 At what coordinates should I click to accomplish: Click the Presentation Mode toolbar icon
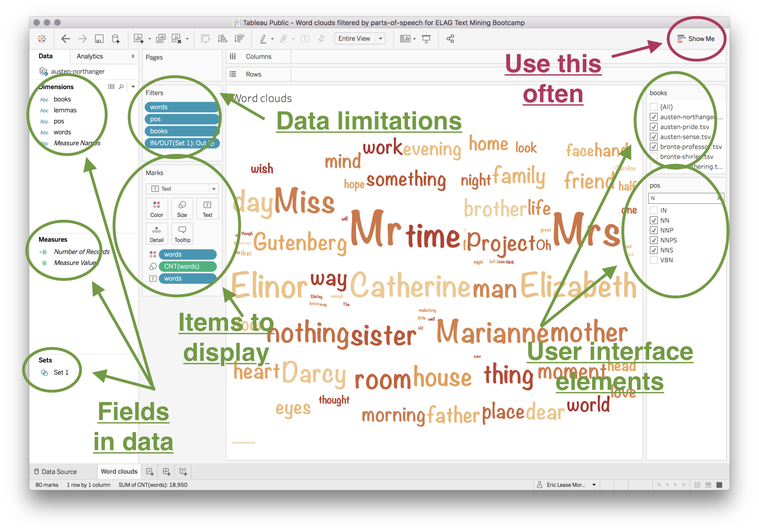[x=427, y=39]
